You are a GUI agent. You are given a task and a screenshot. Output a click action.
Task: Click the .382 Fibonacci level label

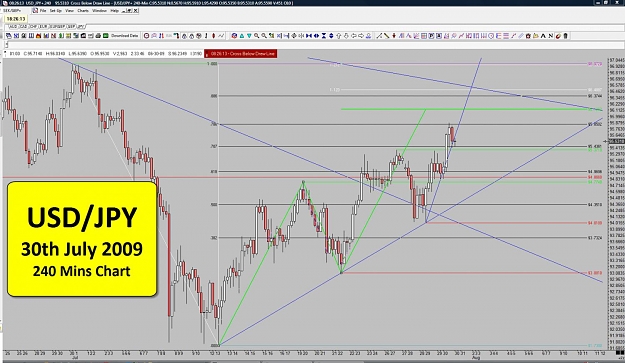click(x=214, y=237)
